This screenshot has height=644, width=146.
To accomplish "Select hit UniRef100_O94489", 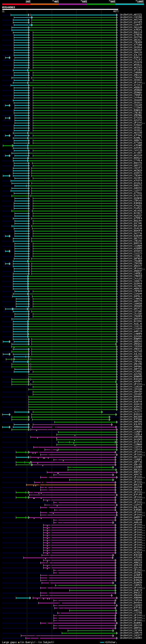I will [x=131, y=100].
